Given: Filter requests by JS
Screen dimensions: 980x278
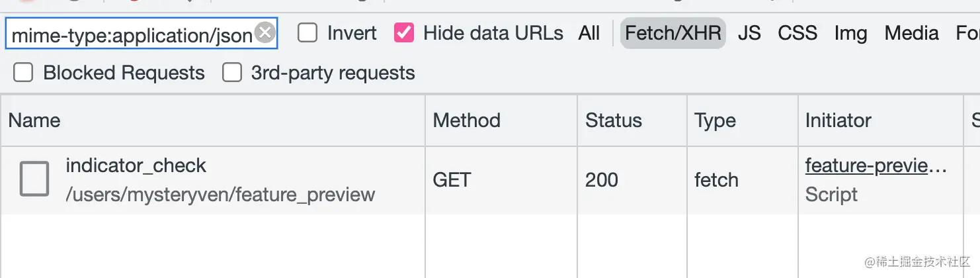Looking at the screenshot, I should point(749,33).
